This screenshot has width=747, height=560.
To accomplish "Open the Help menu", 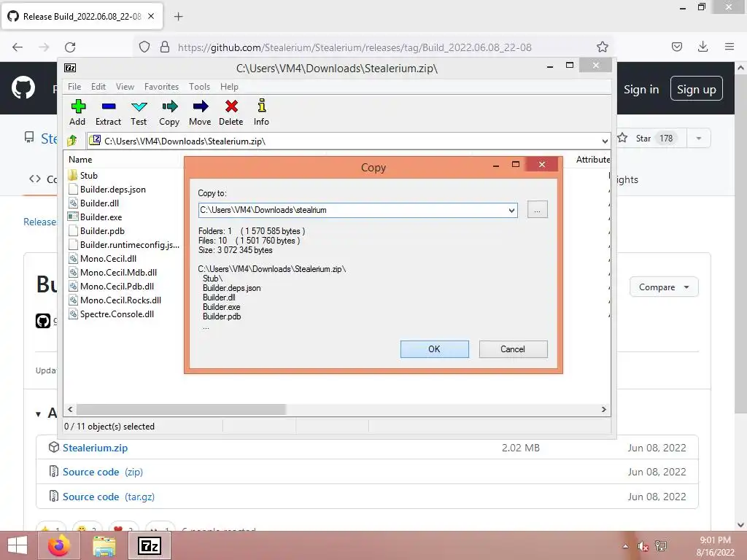I will [x=229, y=87].
